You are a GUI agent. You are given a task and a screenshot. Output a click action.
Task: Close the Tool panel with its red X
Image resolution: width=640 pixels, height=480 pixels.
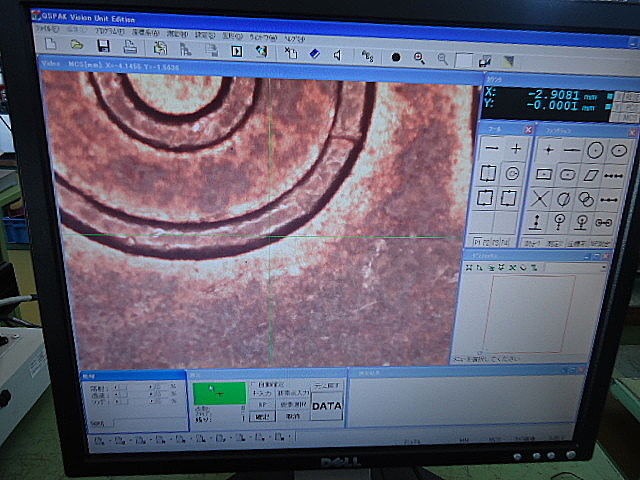tap(528, 130)
